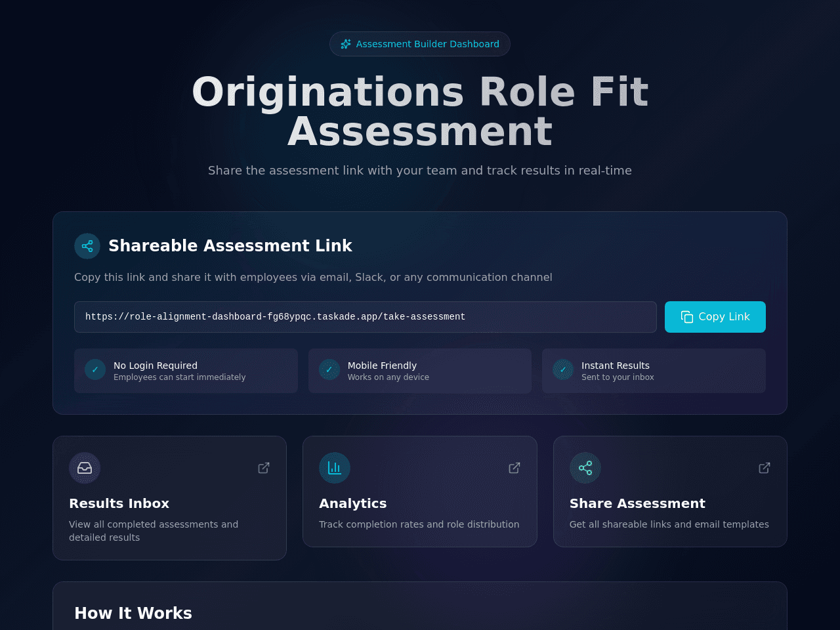
Task: Click the checkmark icon next to Mobile Friendly
Action: pyautogui.click(x=329, y=369)
